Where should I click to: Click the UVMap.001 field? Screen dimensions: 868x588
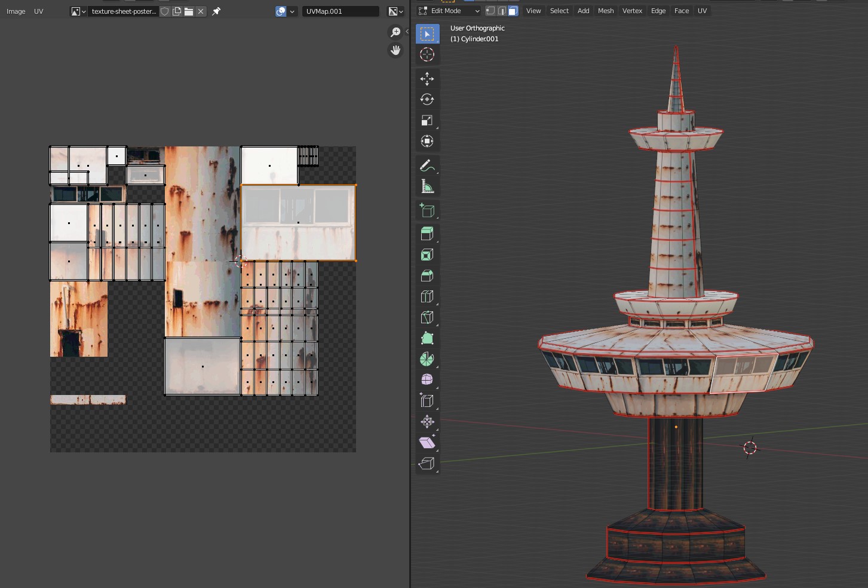point(340,11)
